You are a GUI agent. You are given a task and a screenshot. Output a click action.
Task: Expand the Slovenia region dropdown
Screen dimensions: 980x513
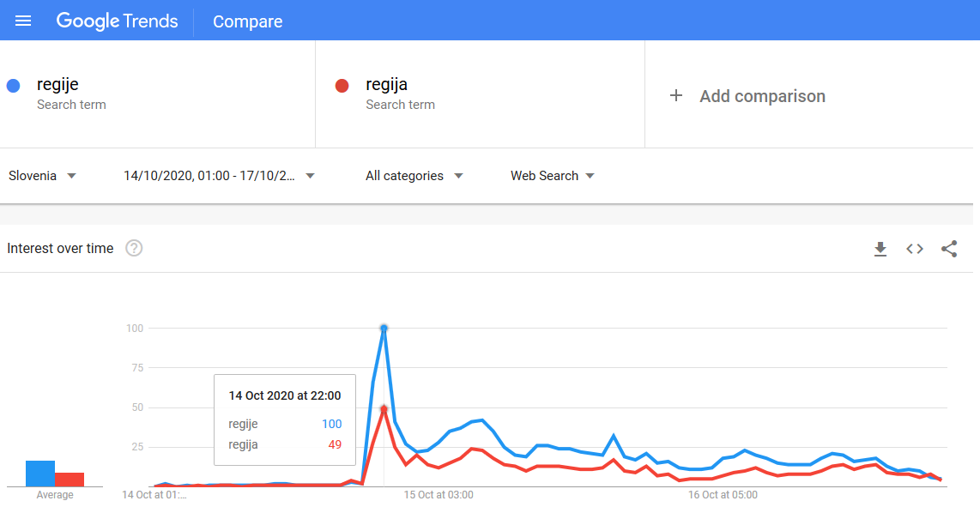[42, 176]
